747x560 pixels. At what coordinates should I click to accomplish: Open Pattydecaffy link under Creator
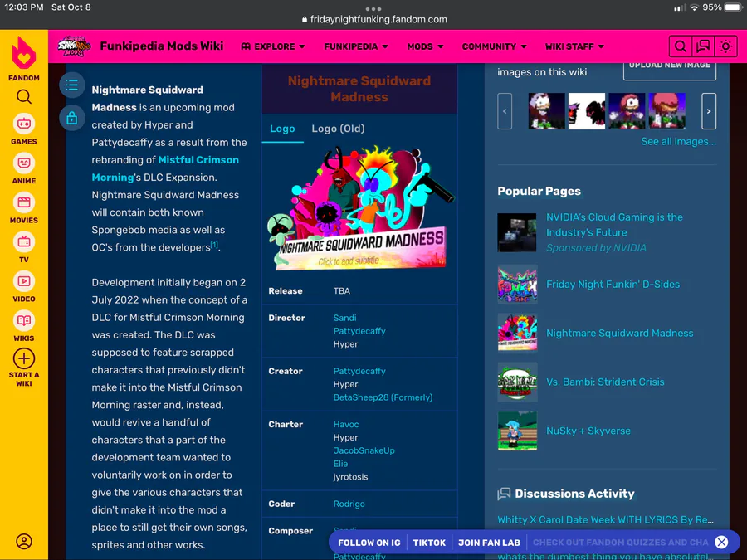[x=359, y=371]
